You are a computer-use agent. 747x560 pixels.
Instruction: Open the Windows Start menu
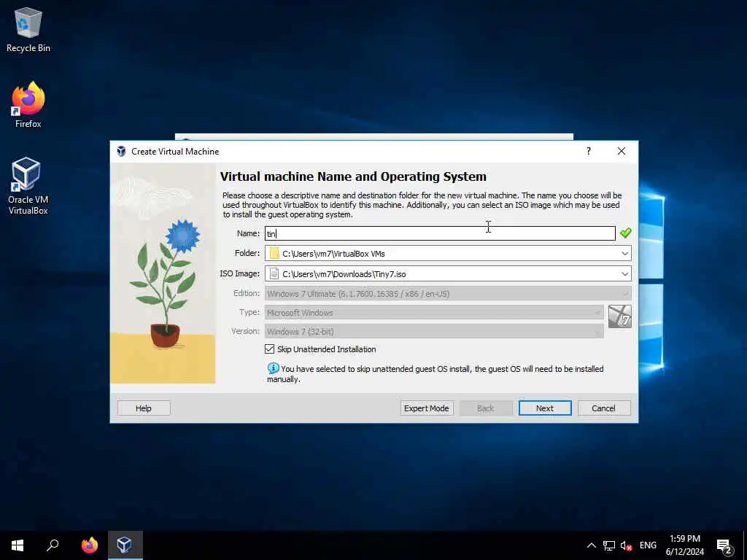pyautogui.click(x=18, y=545)
